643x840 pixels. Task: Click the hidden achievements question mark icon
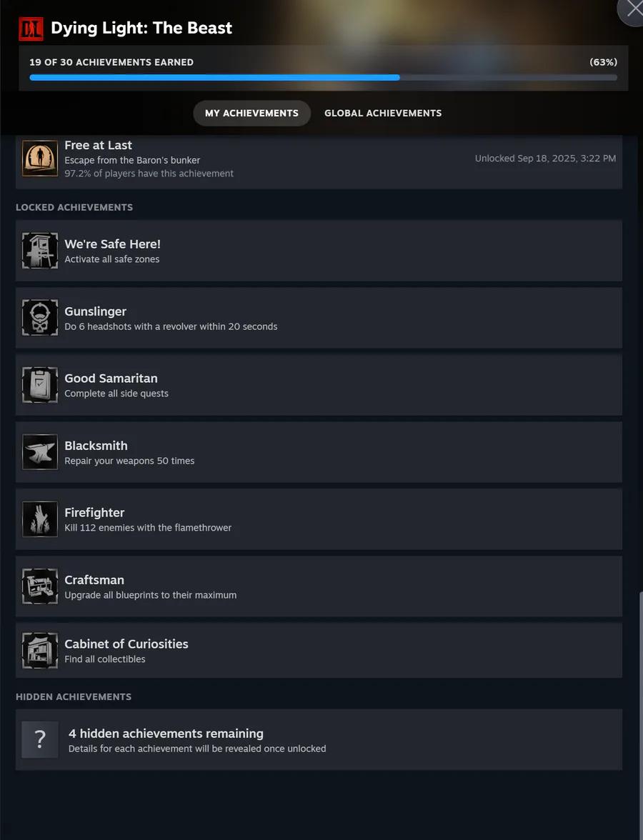coord(40,740)
